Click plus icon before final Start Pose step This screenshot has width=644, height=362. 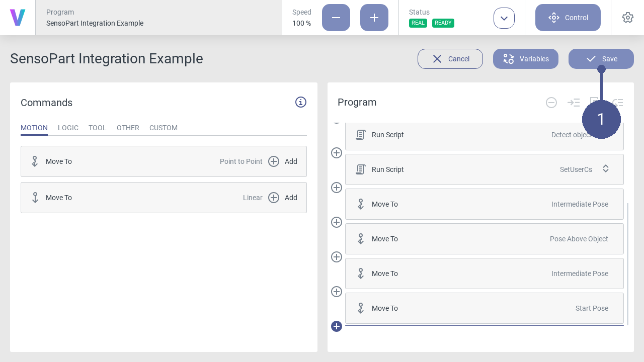(337, 292)
